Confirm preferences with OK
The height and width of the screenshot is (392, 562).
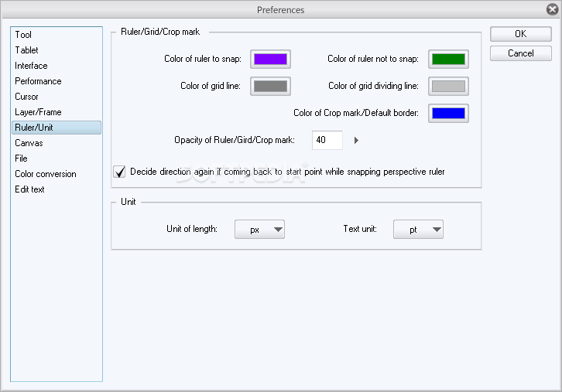pos(521,34)
